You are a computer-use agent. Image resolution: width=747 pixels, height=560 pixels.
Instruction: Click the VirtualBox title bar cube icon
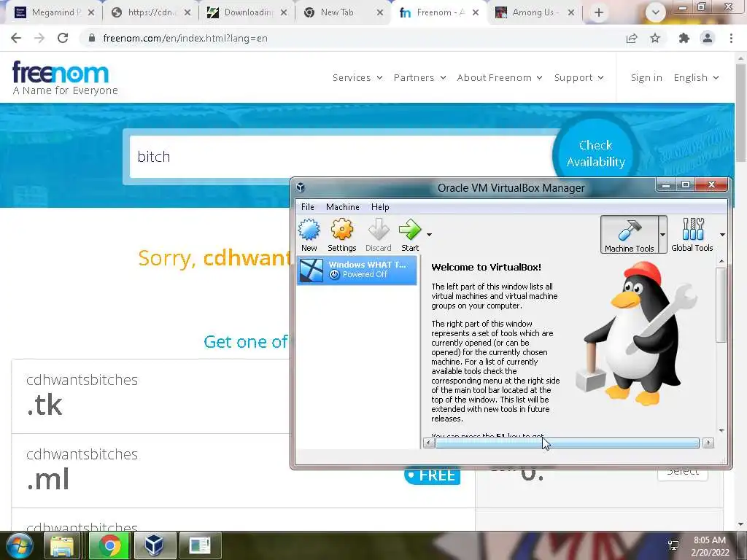tap(301, 187)
